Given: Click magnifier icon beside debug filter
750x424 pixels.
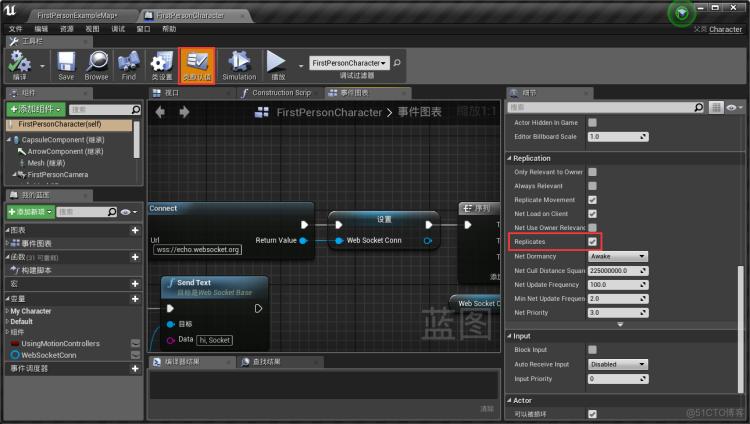Looking at the screenshot, I should coord(397,63).
